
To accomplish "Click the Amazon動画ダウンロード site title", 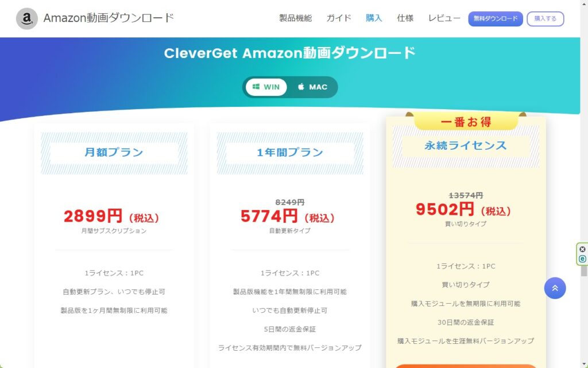I will pyautogui.click(x=109, y=18).
